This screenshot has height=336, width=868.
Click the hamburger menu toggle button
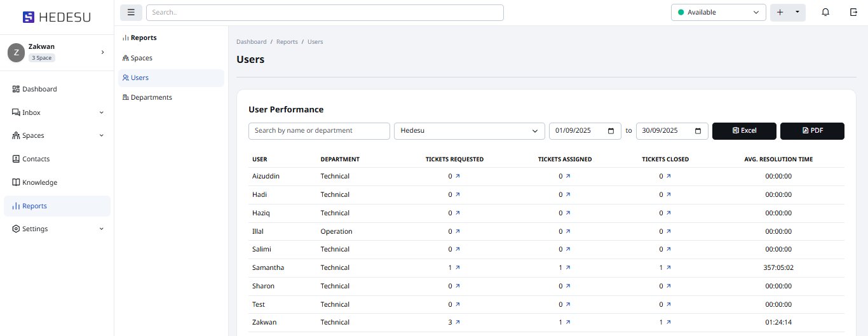point(131,12)
